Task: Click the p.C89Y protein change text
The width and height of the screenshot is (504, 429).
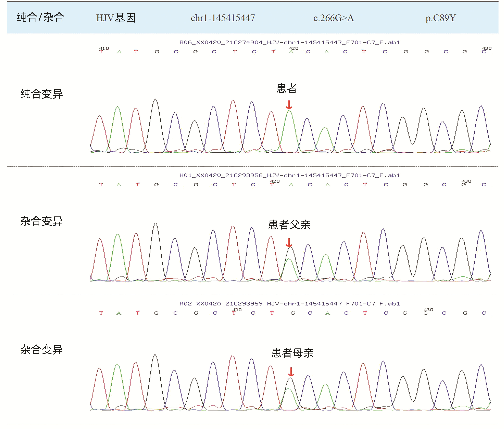Action: (440, 18)
